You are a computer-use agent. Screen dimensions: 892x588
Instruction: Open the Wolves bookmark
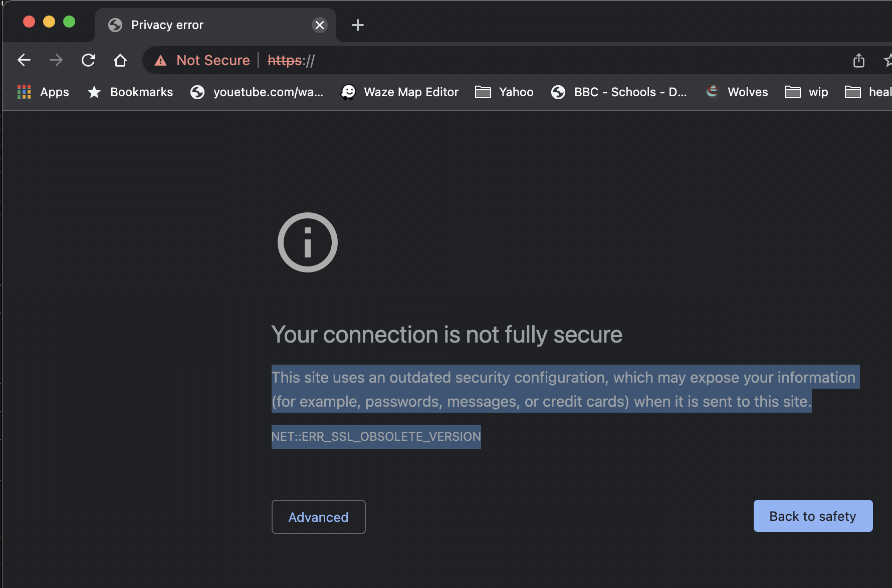(737, 92)
